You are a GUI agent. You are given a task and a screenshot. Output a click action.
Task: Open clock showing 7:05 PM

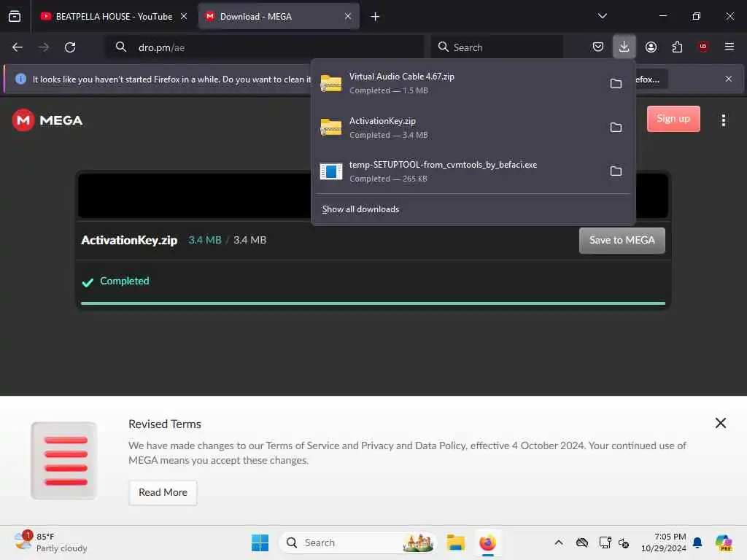coord(663,542)
